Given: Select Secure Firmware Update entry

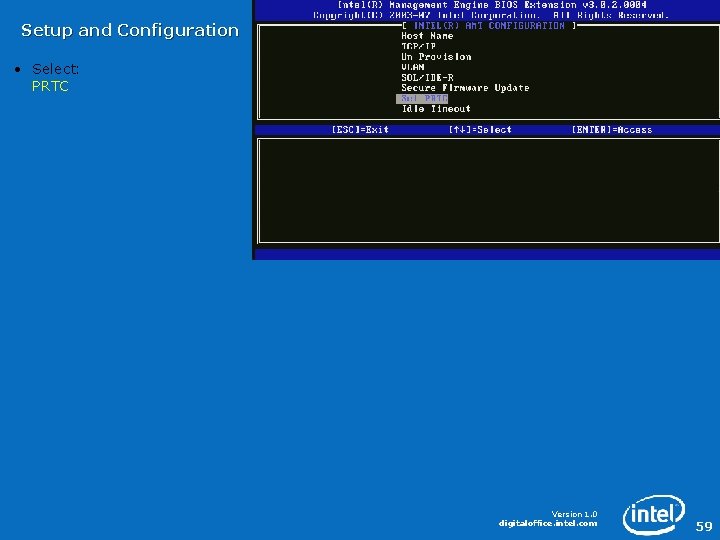Looking at the screenshot, I should coord(465,88).
